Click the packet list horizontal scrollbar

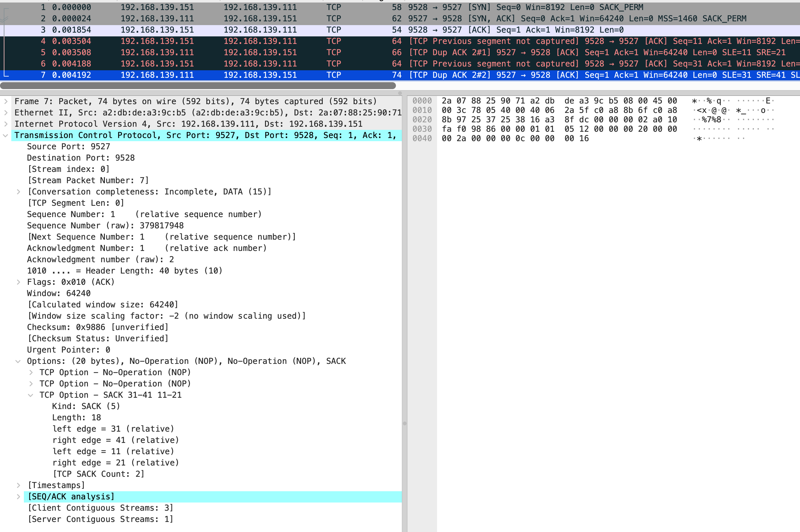point(197,86)
